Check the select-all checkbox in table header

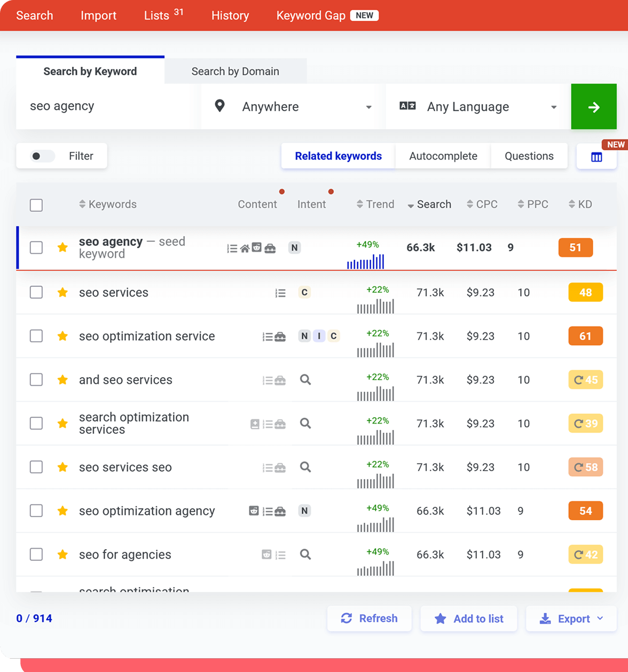pos(36,205)
